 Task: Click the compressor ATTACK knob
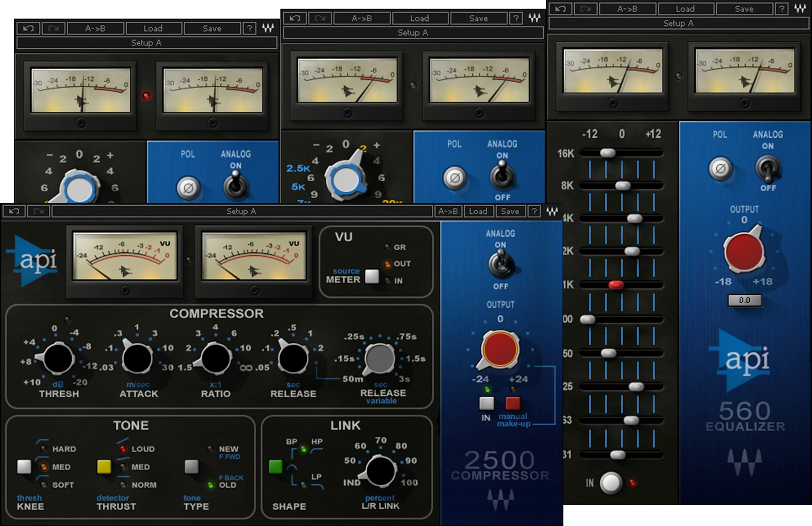pos(137,358)
